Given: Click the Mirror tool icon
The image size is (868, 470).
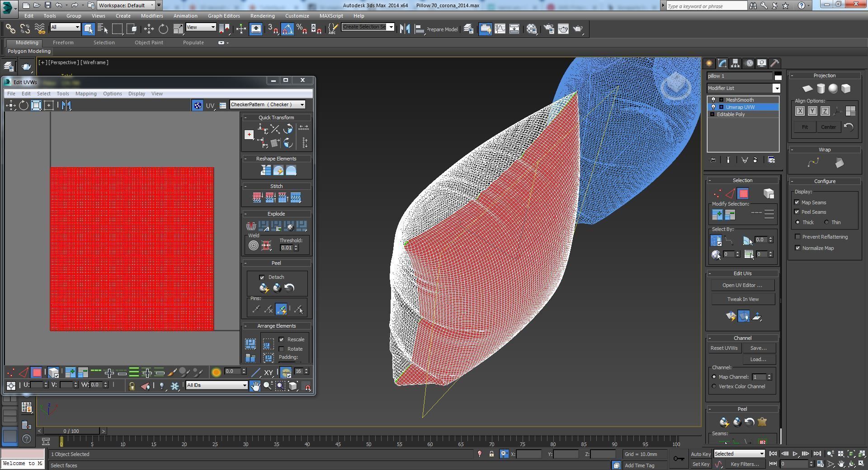Looking at the screenshot, I should point(405,29).
